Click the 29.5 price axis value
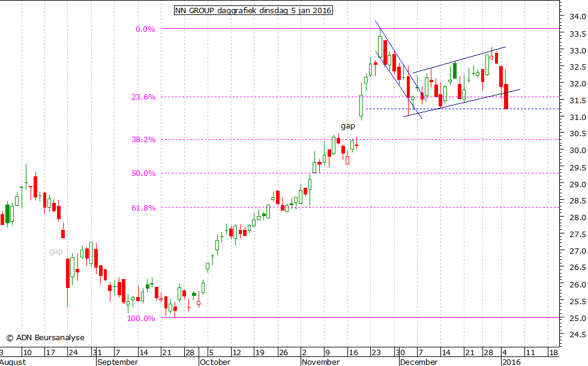The width and height of the screenshot is (588, 366). click(x=578, y=167)
